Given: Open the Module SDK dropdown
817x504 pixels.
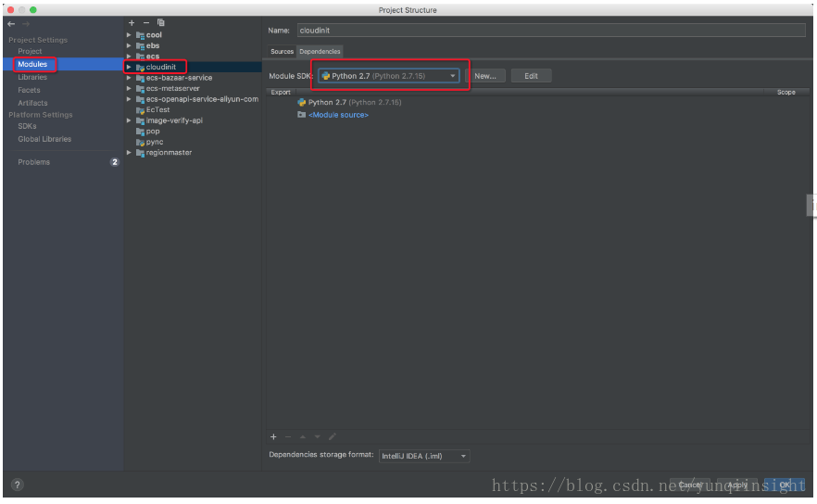Looking at the screenshot, I should (x=389, y=76).
